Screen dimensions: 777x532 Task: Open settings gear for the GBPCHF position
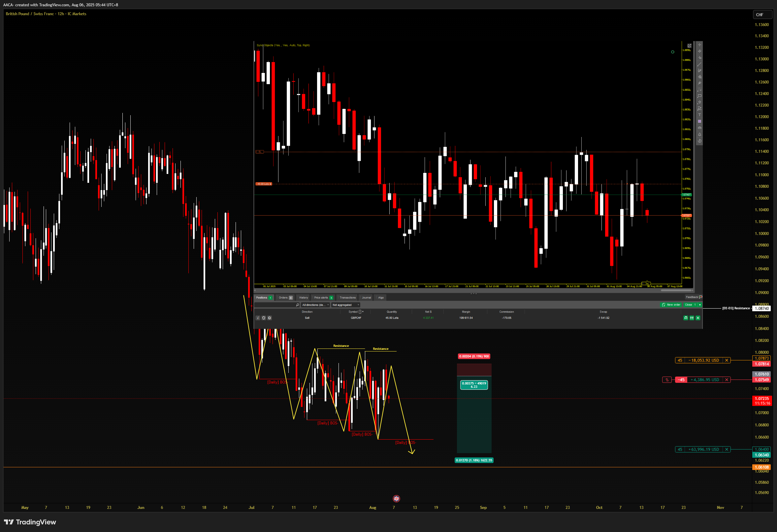pos(270,318)
